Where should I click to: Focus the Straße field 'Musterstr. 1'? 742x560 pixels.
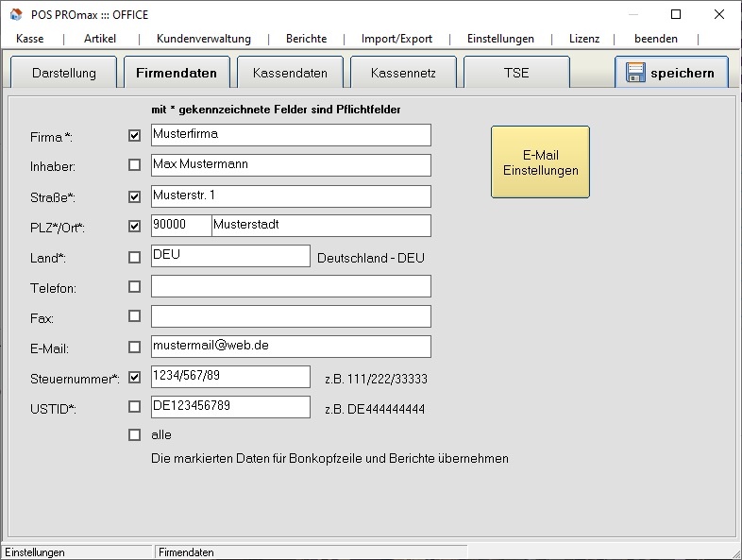[x=291, y=196]
